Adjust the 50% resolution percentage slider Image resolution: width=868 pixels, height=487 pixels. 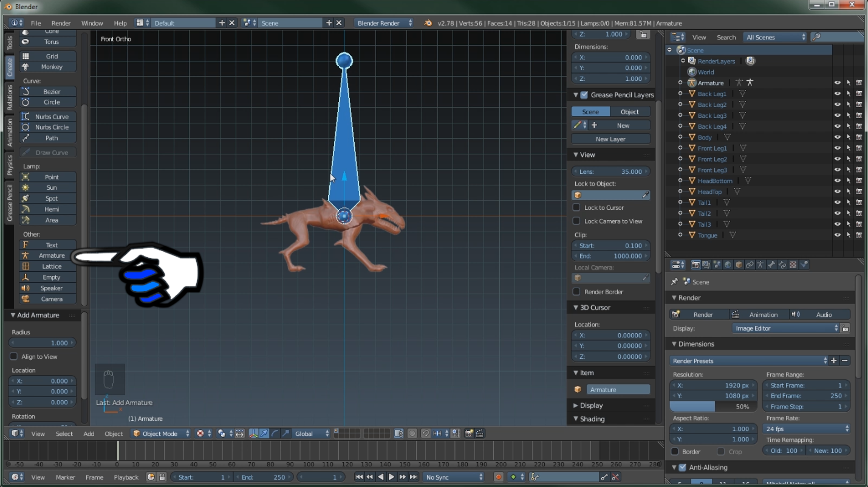(x=714, y=407)
